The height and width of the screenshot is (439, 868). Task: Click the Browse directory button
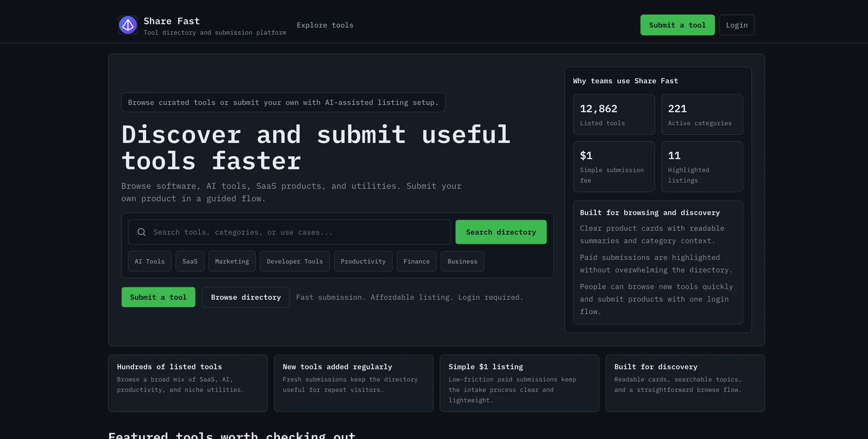click(x=245, y=297)
